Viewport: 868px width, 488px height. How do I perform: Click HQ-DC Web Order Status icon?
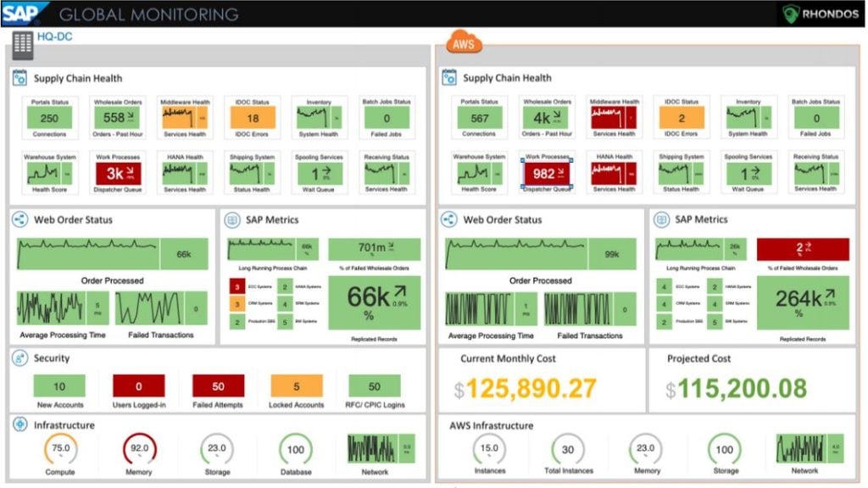[x=20, y=219]
